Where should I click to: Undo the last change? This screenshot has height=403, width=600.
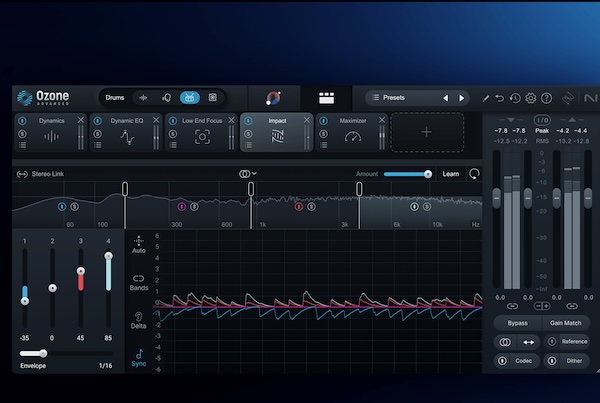point(499,98)
